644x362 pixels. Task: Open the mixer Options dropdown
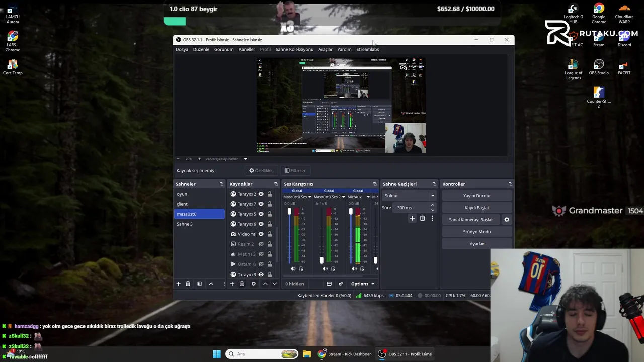(x=363, y=284)
